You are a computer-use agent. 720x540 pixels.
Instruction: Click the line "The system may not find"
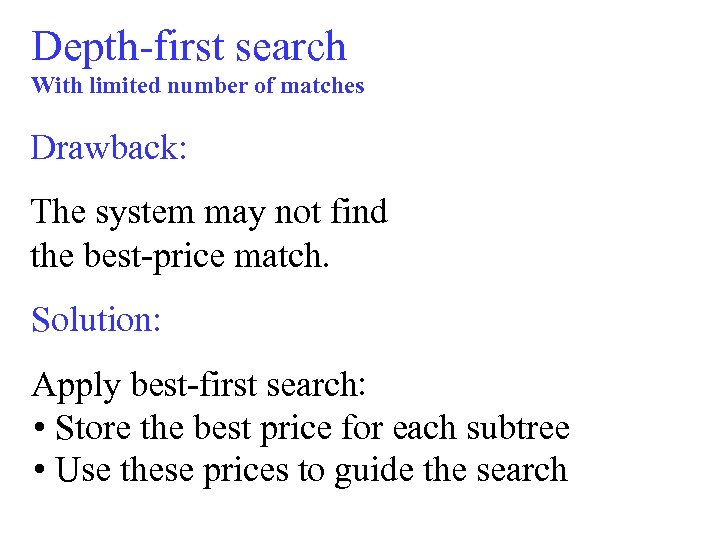(x=209, y=212)
